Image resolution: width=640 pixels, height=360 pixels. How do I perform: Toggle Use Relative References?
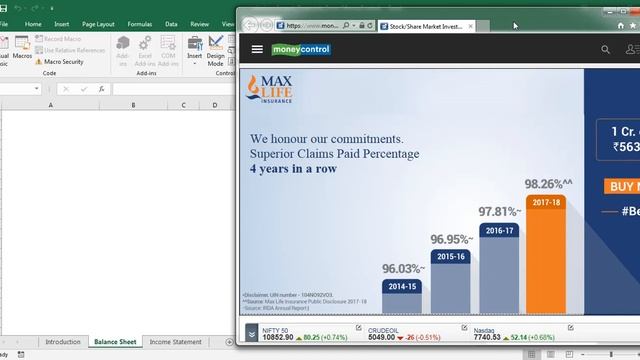pos(70,50)
